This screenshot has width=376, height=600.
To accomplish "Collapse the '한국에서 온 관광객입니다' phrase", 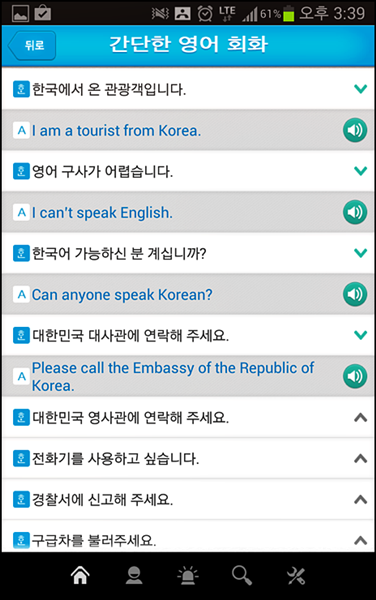I will [360, 89].
